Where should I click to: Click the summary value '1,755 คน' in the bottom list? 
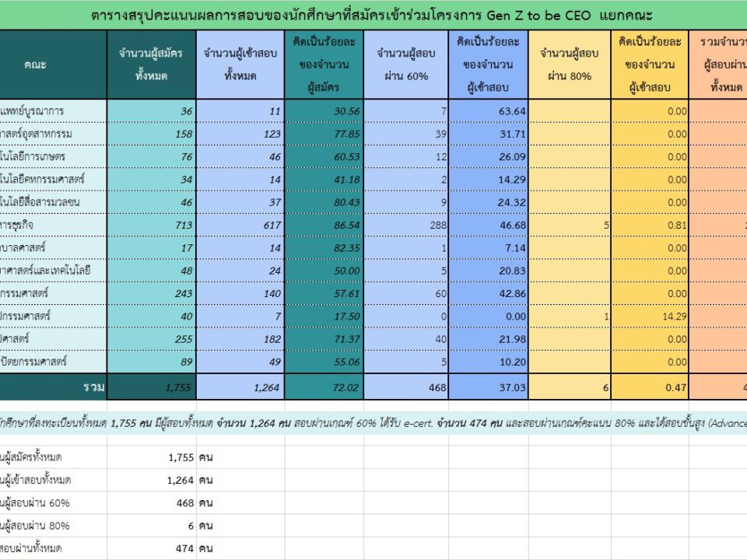coord(190,457)
